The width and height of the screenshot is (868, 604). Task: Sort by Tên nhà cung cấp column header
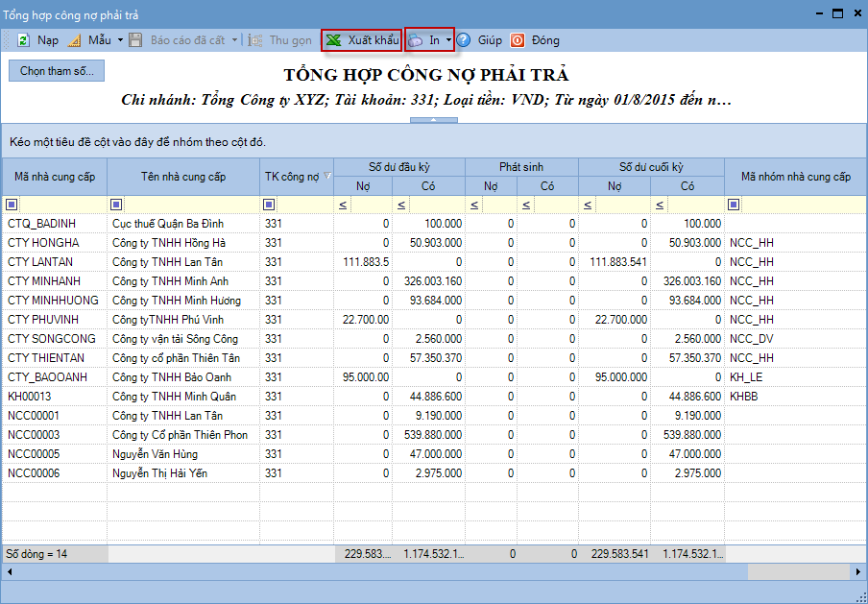[182, 177]
